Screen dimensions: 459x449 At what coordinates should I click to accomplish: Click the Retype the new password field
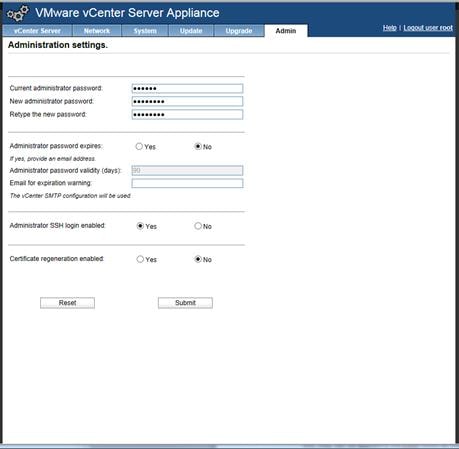[187, 115]
